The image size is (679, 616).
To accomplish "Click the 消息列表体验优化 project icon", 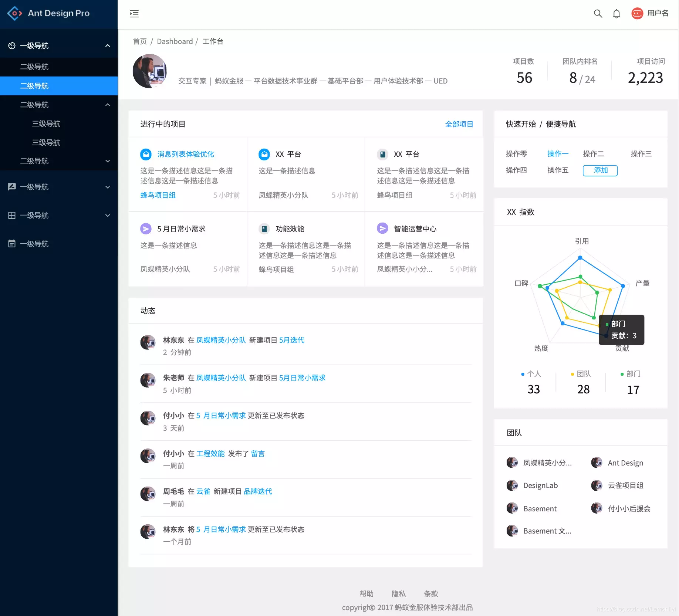I will 146,154.
